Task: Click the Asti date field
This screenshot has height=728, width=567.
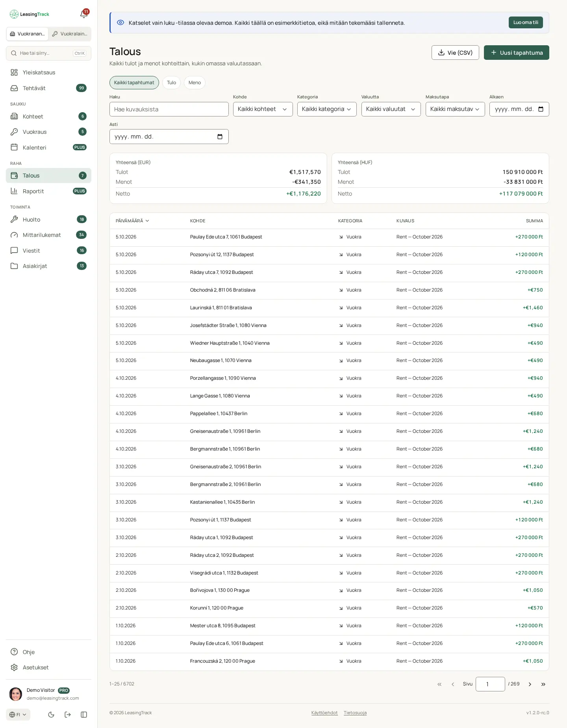Action: click(169, 137)
